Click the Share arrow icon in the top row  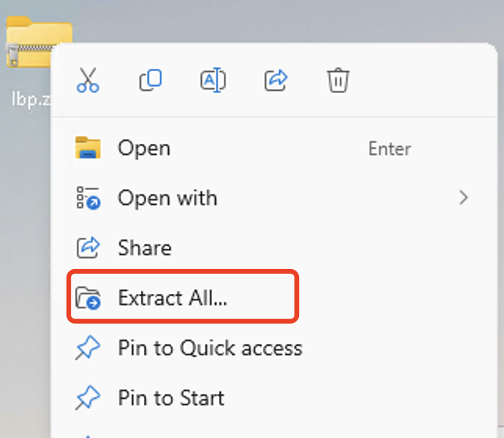275,80
